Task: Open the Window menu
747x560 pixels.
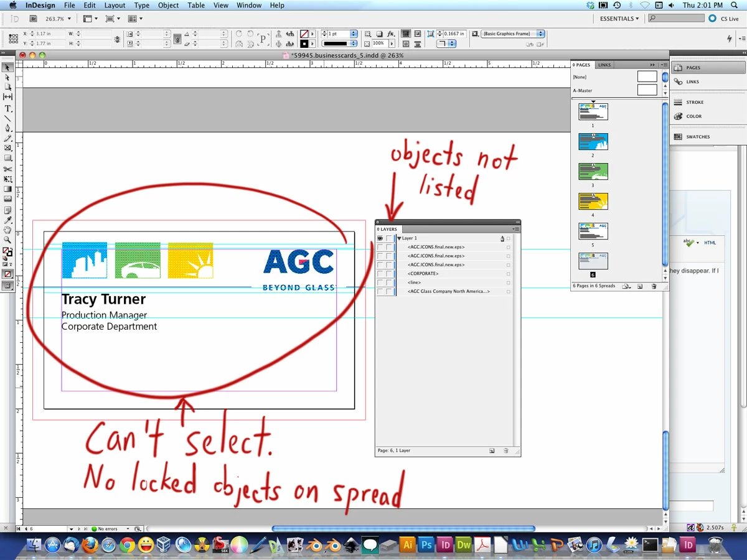Action: 249,5
